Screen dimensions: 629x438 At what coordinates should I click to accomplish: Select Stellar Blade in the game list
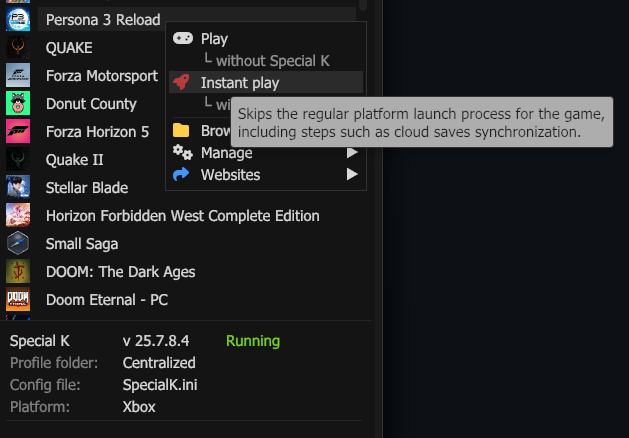coord(87,187)
